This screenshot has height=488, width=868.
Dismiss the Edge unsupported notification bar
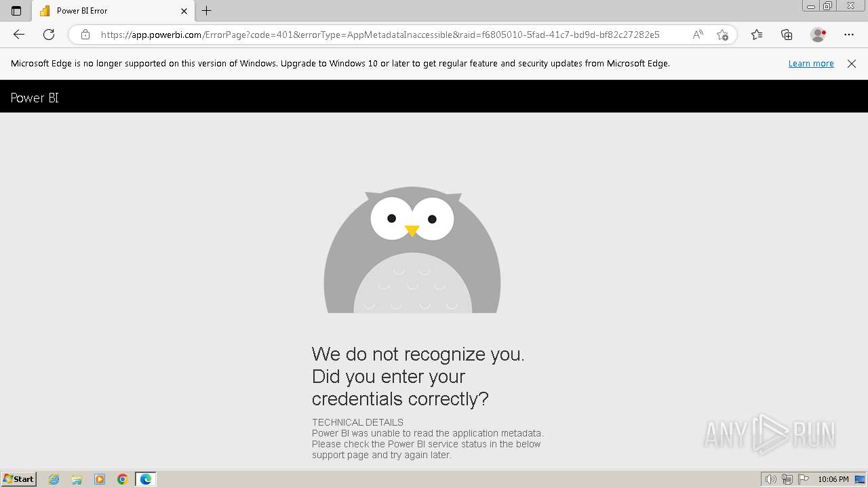pyautogui.click(x=852, y=64)
